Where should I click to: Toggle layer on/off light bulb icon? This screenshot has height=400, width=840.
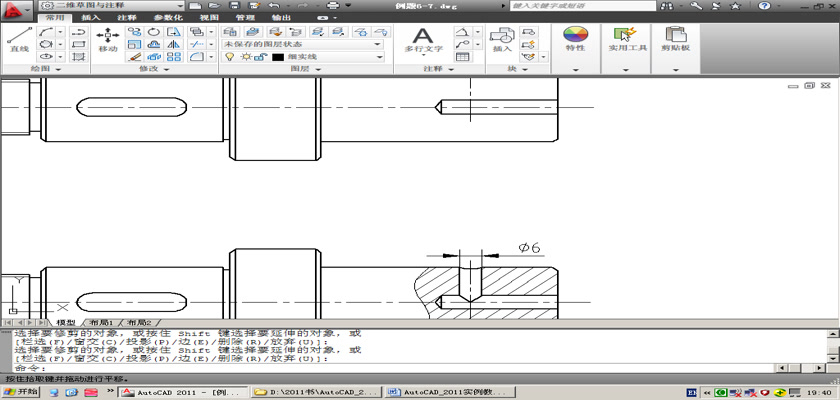(x=230, y=57)
